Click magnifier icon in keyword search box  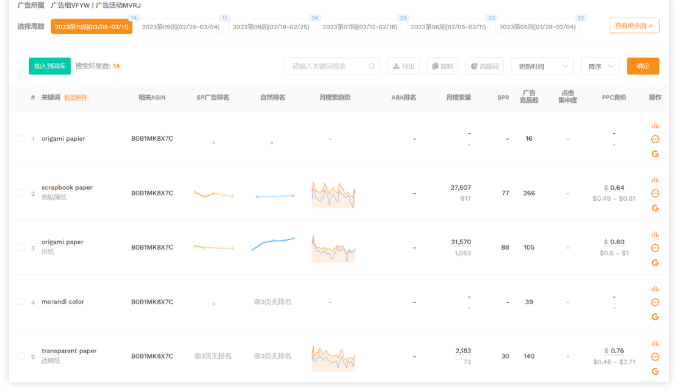372,66
